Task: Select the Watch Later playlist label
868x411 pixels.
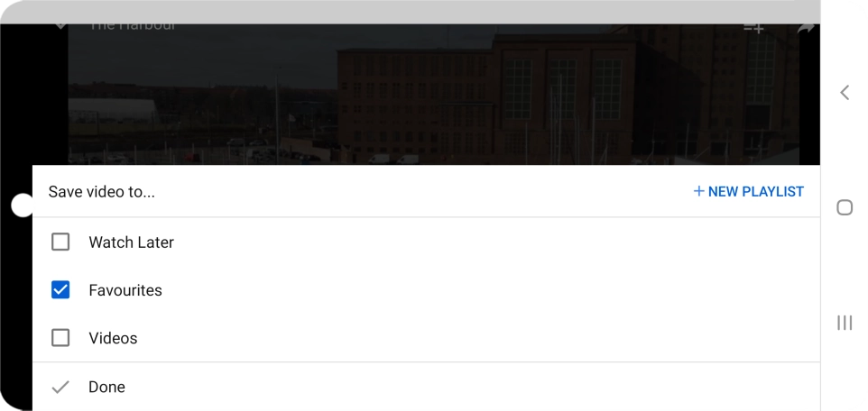Action: (131, 242)
